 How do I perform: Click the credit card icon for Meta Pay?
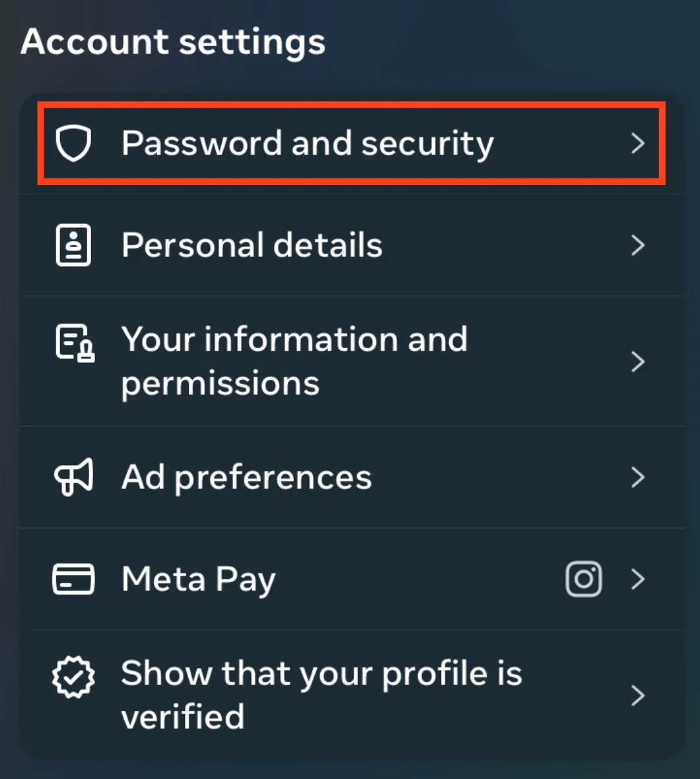(73, 579)
